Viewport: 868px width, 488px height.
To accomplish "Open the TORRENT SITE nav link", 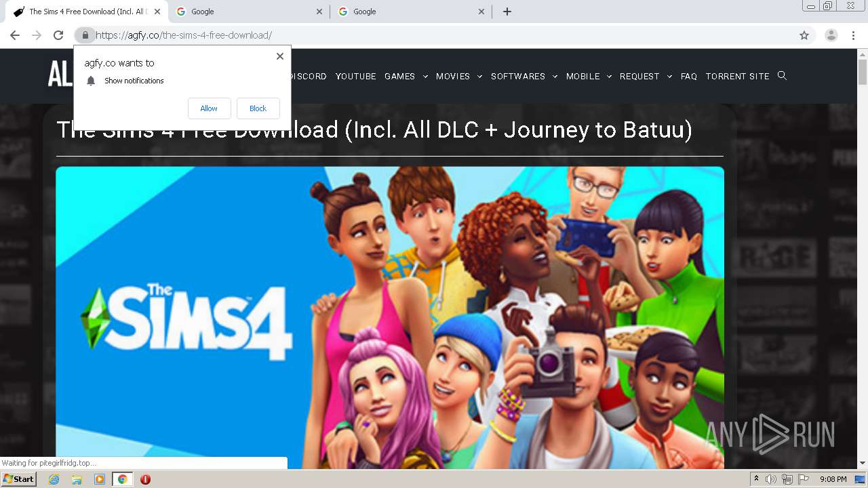I will pos(737,77).
